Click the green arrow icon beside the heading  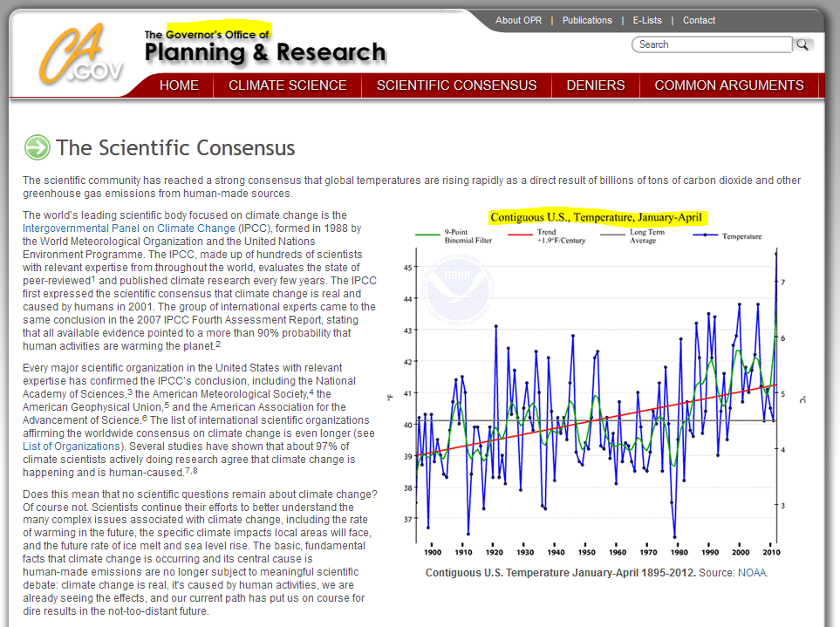37,147
